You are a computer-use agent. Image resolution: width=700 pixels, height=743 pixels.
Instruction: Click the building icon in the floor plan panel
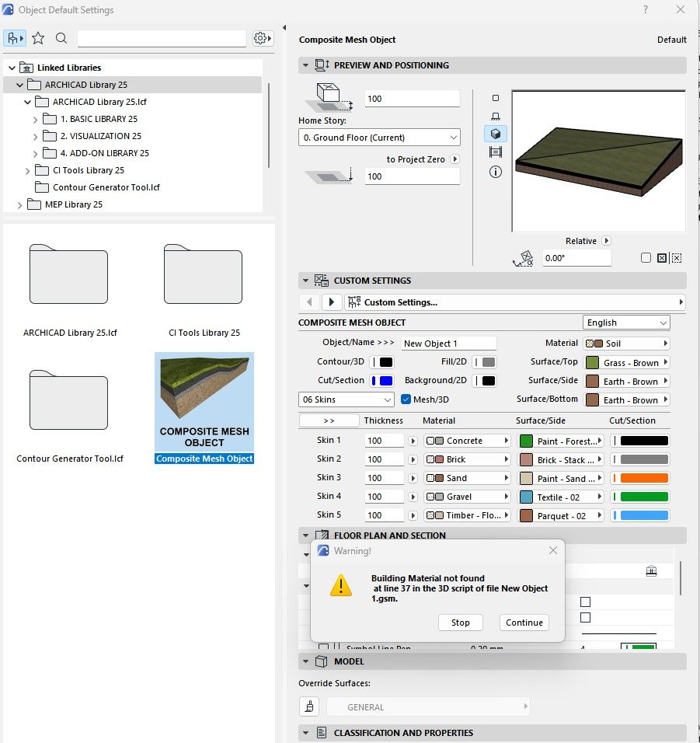click(x=651, y=571)
